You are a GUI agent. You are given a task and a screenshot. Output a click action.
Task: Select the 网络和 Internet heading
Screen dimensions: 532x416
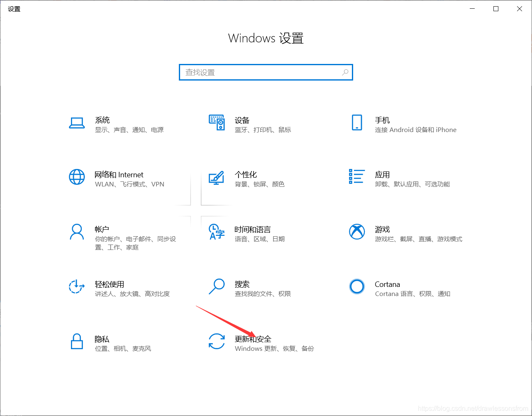(119, 175)
